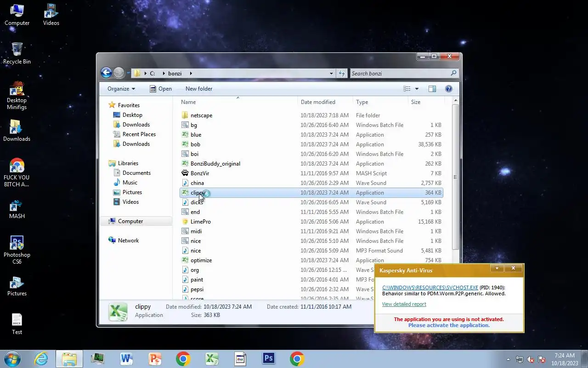
Task: Expand subfolders arrow after bonzi in address bar
Action: pos(191,73)
